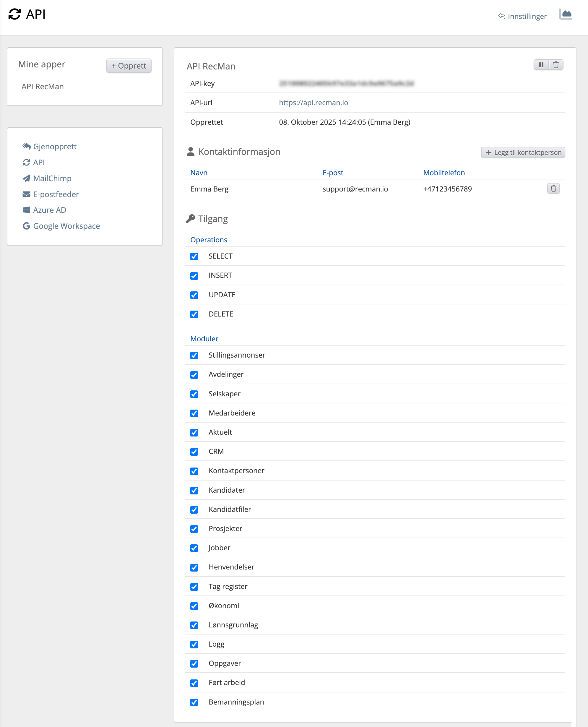
Task: Pause the API RecMan app
Action: click(541, 65)
